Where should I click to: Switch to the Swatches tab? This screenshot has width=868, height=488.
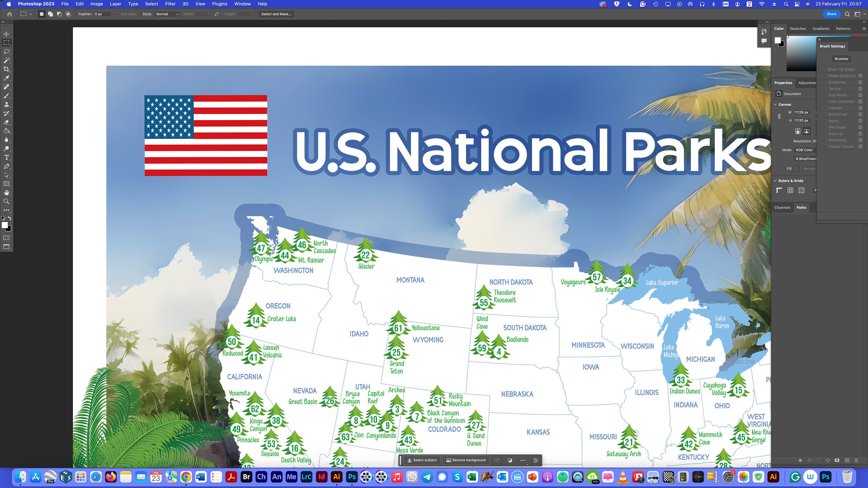click(798, 28)
